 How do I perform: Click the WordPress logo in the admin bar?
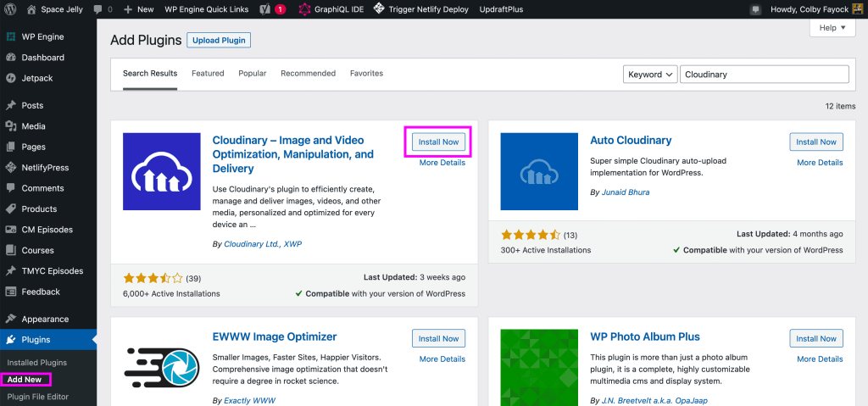point(10,9)
